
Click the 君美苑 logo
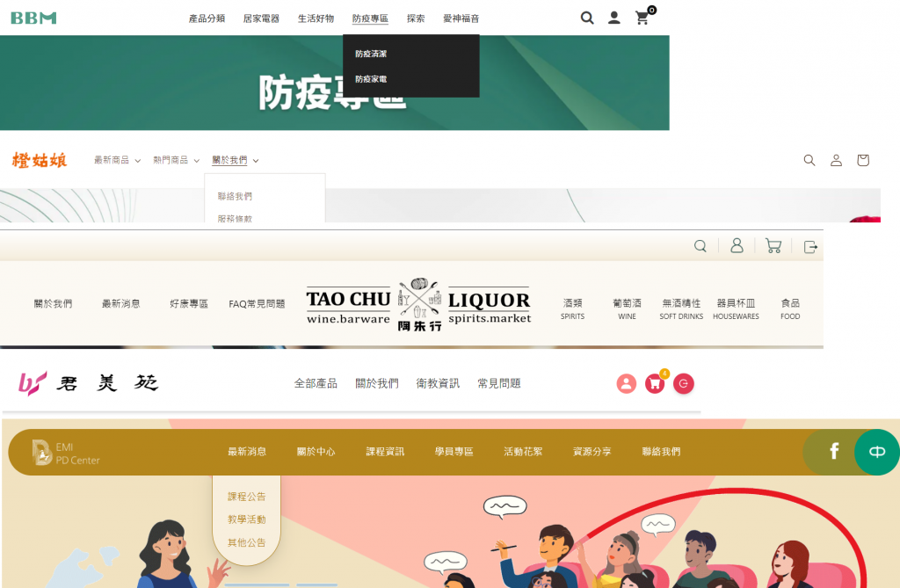pos(89,383)
